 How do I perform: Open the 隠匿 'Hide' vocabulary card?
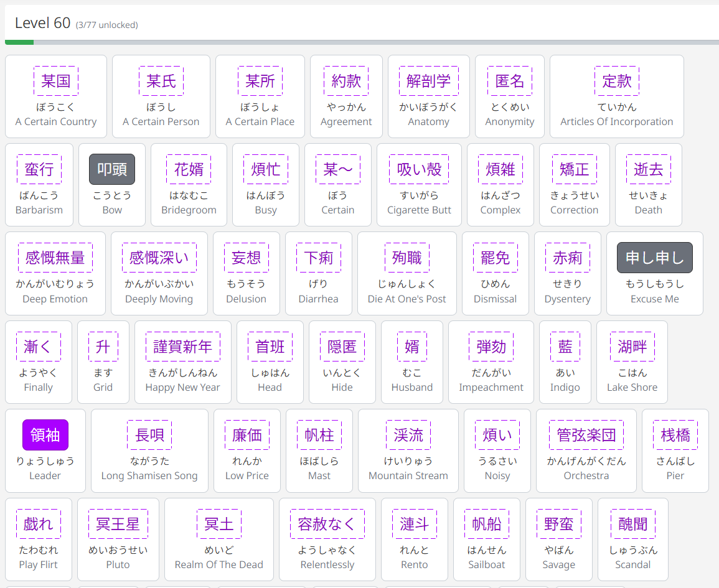click(342, 362)
